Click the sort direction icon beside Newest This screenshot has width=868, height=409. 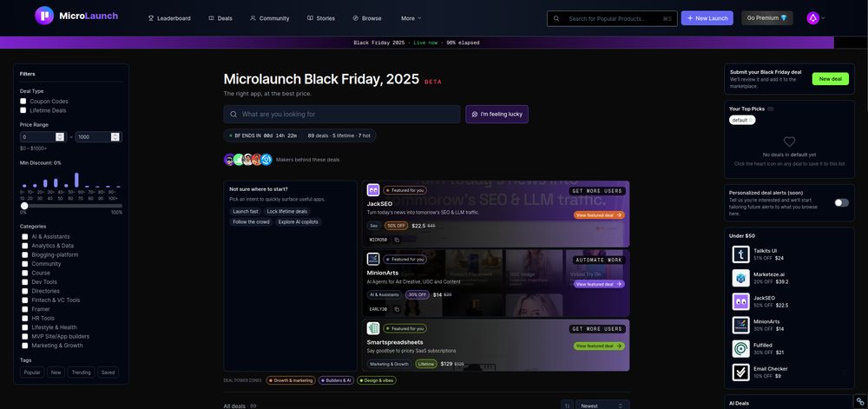[x=567, y=406]
